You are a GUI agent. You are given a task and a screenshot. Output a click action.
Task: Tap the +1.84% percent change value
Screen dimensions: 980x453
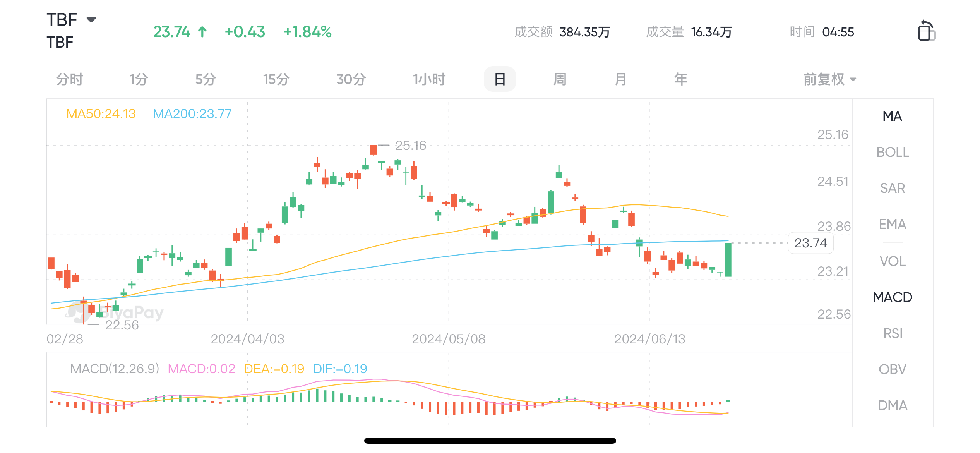click(307, 32)
